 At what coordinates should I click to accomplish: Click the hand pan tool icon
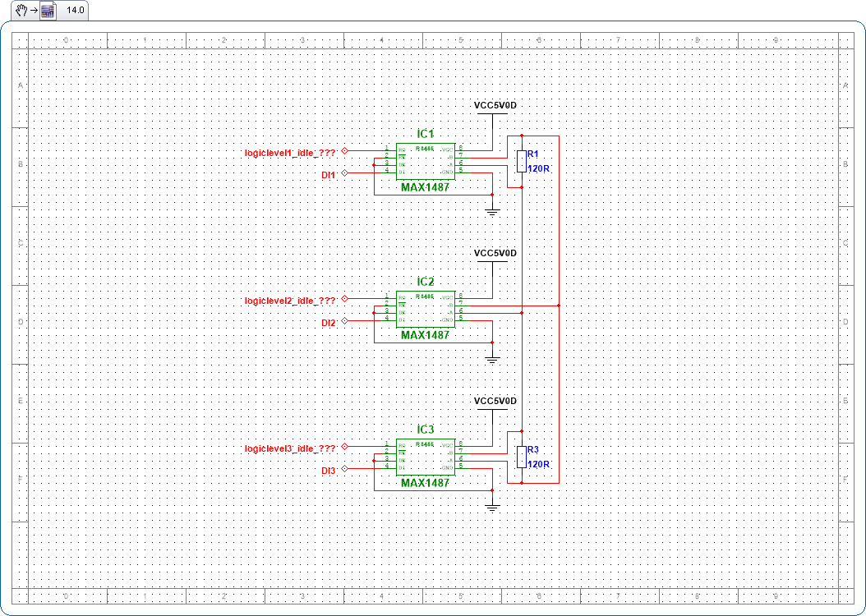(21, 11)
